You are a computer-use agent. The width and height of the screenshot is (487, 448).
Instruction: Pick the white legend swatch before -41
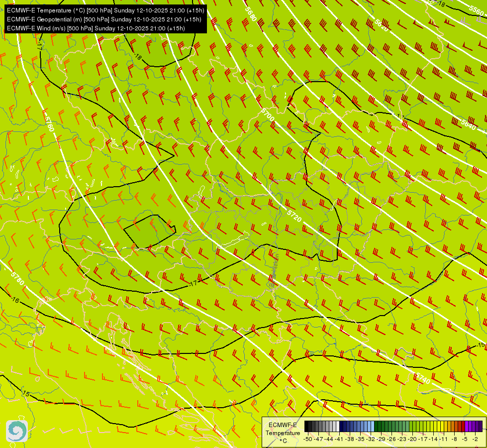(338, 426)
